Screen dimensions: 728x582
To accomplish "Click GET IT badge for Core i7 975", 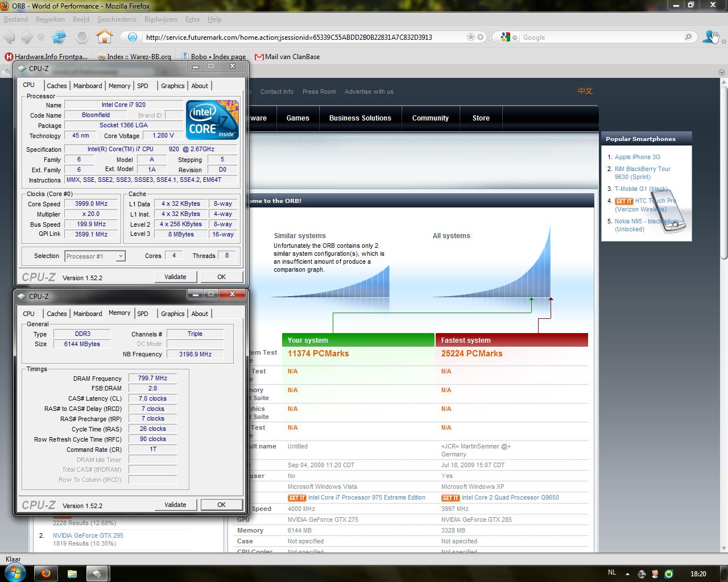I will tap(297, 498).
